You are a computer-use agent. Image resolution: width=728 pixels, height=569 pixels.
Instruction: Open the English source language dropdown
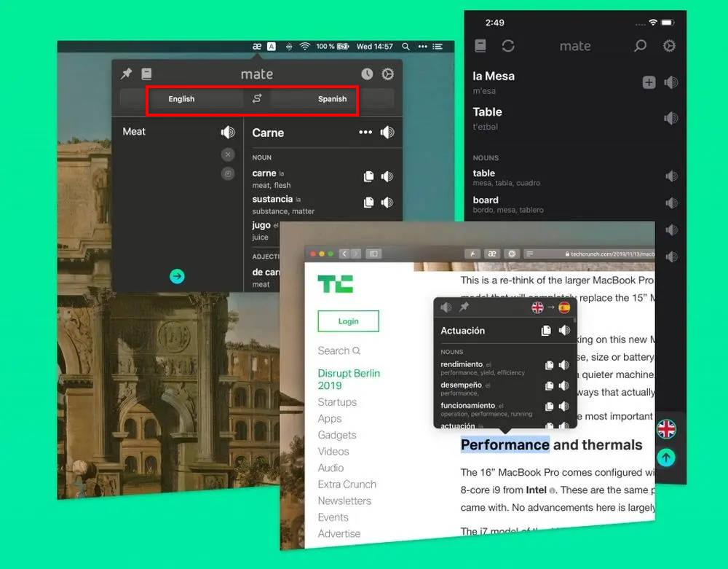click(x=182, y=99)
